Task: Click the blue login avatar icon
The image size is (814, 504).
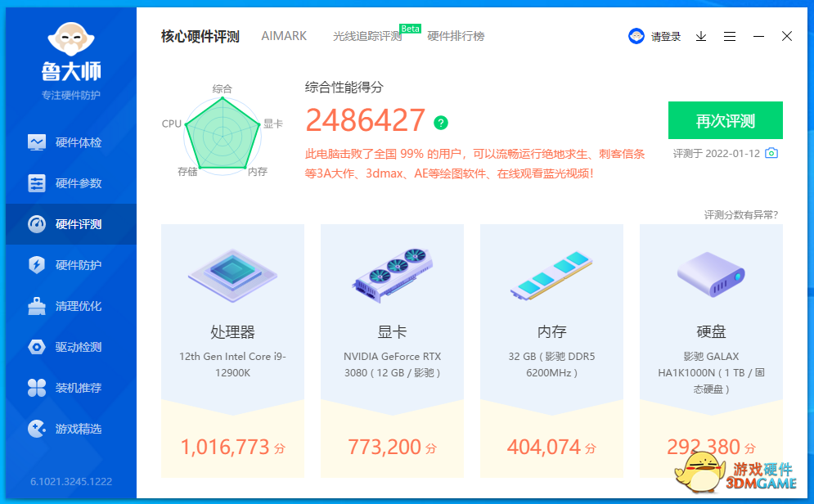Action: tap(636, 36)
